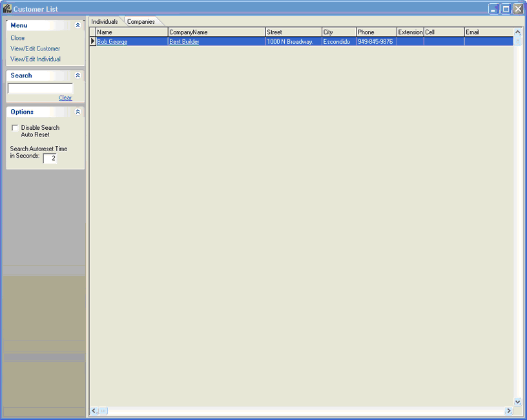Collapse the Menu panel chevron

[x=78, y=25]
